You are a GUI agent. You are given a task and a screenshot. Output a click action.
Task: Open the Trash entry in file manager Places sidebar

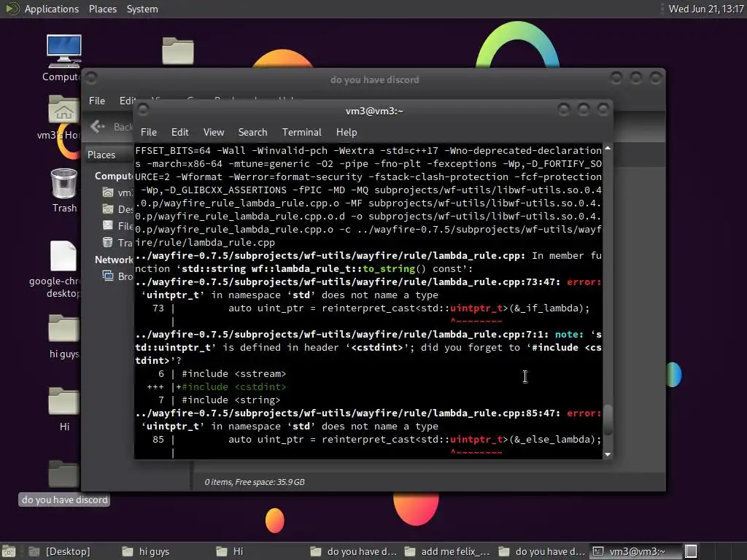pyautogui.click(x=117, y=243)
